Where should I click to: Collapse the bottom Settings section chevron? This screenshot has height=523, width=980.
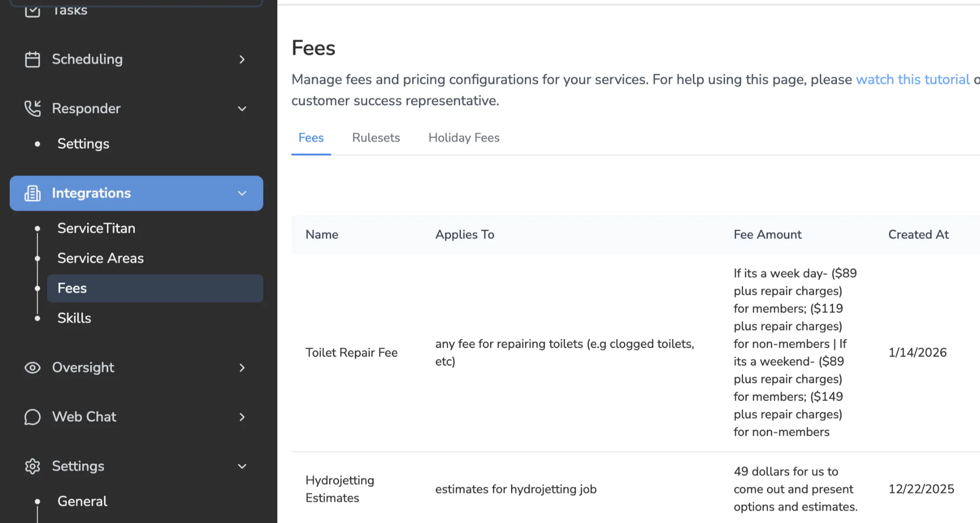[242, 466]
